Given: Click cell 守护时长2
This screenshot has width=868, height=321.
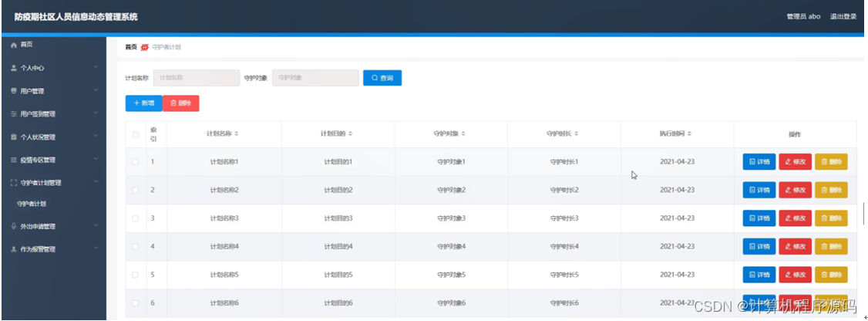Looking at the screenshot, I should tap(564, 190).
